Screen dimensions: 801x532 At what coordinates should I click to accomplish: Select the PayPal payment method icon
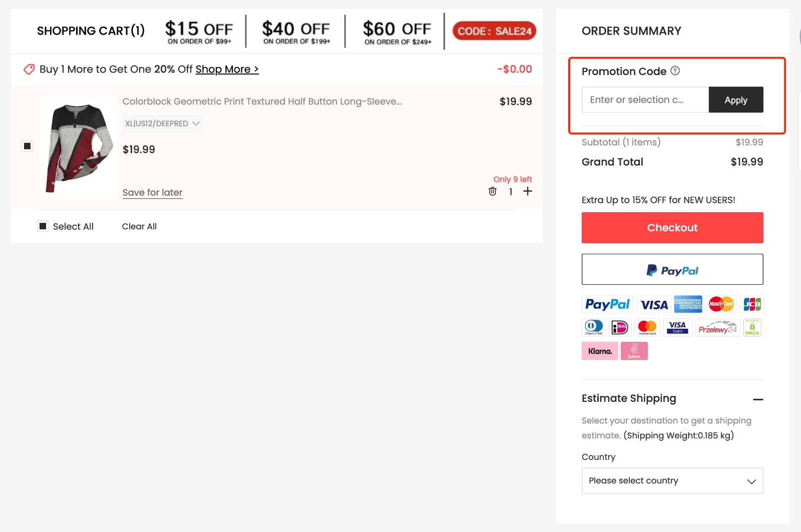[x=607, y=304]
